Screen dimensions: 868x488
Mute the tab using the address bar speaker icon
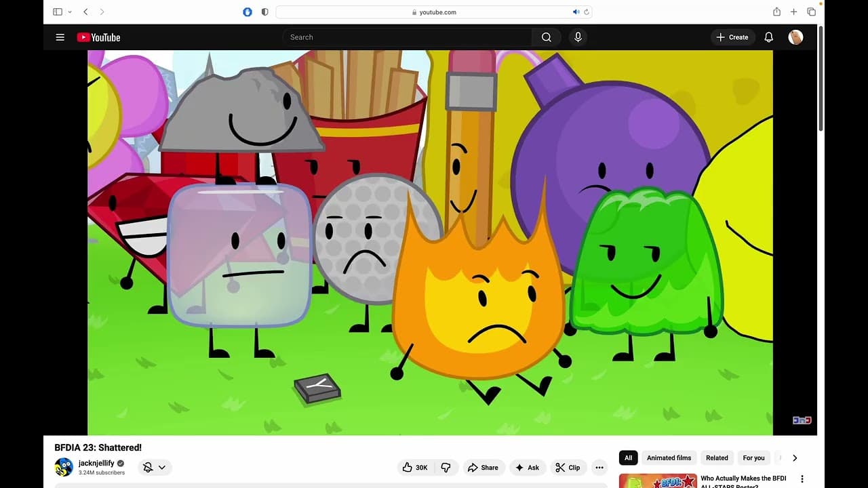tap(576, 12)
